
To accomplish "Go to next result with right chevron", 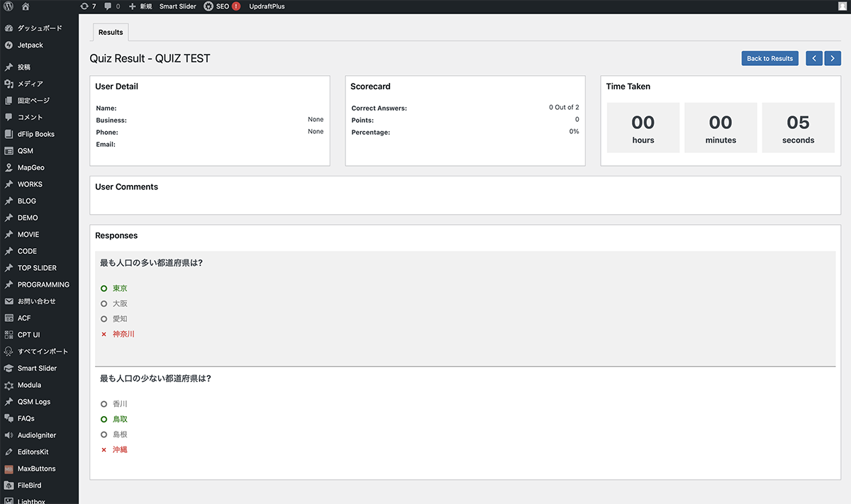I will click(x=833, y=58).
